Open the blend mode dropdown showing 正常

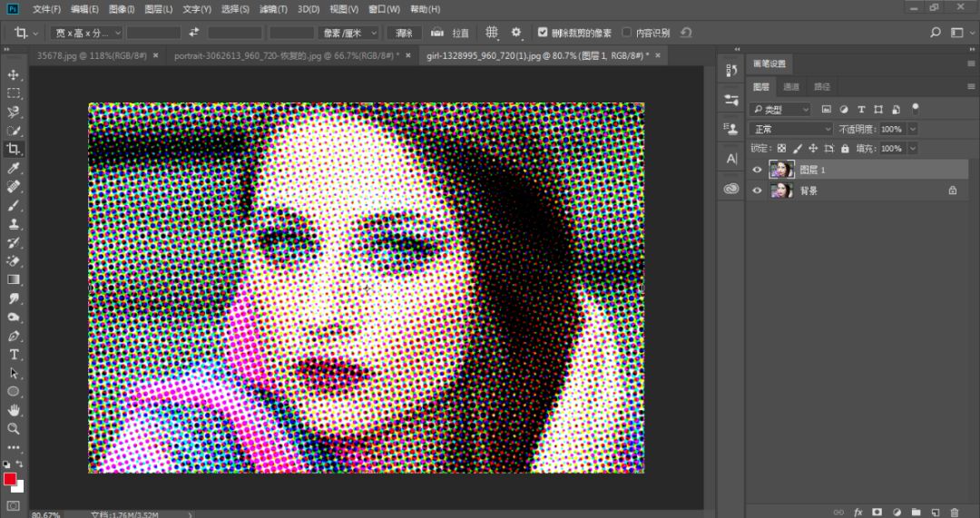pyautogui.click(x=790, y=129)
